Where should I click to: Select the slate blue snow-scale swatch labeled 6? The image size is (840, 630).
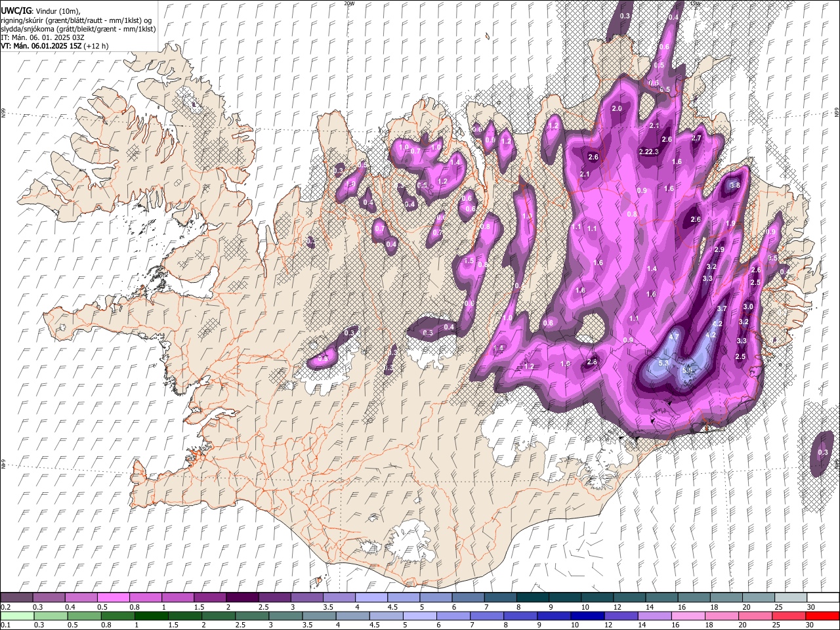pyautogui.click(x=467, y=597)
